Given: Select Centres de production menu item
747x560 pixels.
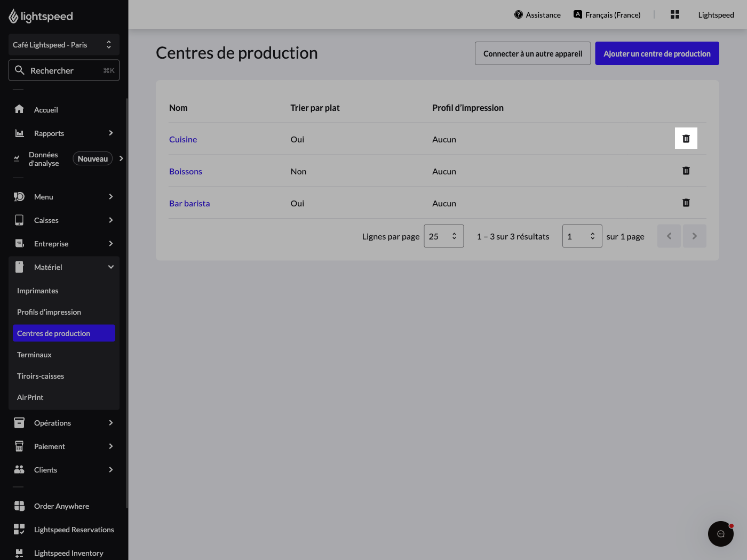Looking at the screenshot, I should pos(64,333).
